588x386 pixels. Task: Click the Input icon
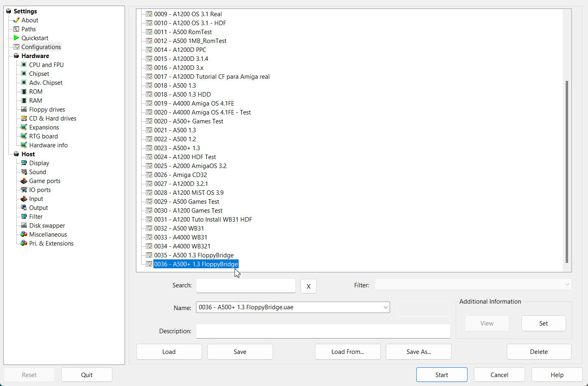[24, 199]
